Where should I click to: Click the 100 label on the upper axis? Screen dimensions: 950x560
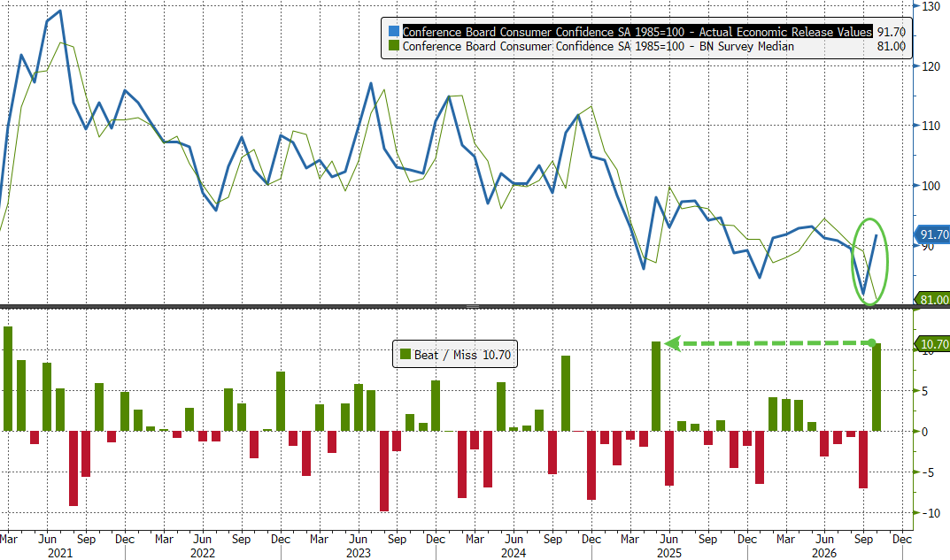(x=931, y=186)
